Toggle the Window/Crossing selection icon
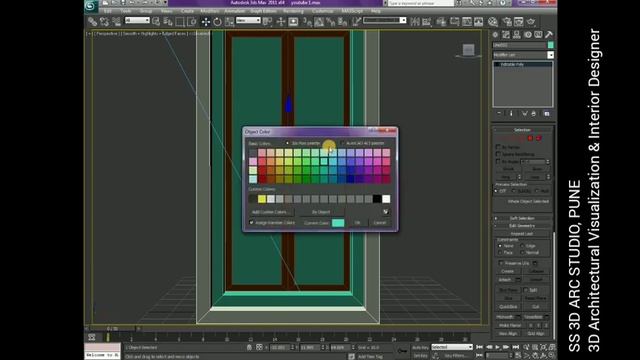This screenshot has height=360, width=640. click(x=191, y=22)
